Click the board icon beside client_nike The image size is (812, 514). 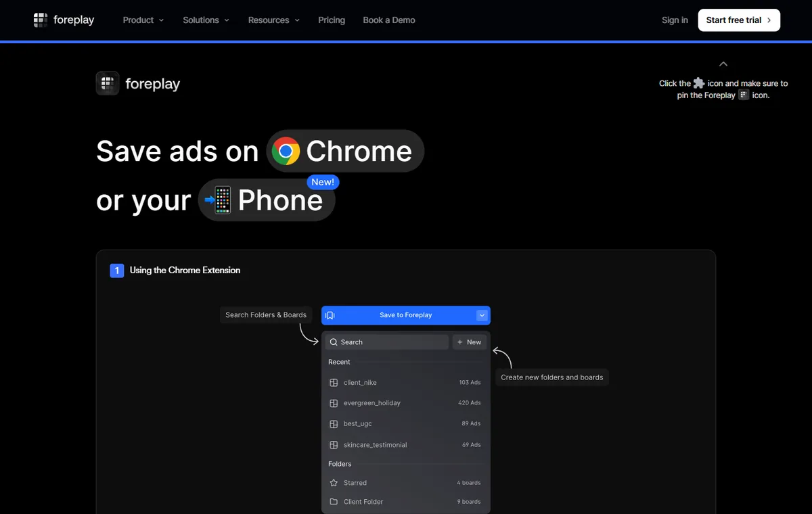coord(334,383)
